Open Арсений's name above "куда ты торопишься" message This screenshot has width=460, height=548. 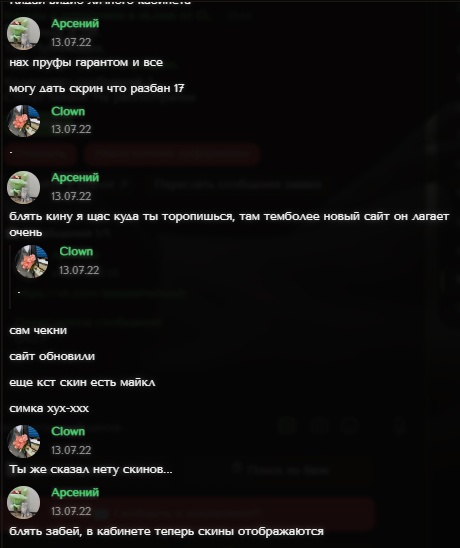[x=75, y=178]
